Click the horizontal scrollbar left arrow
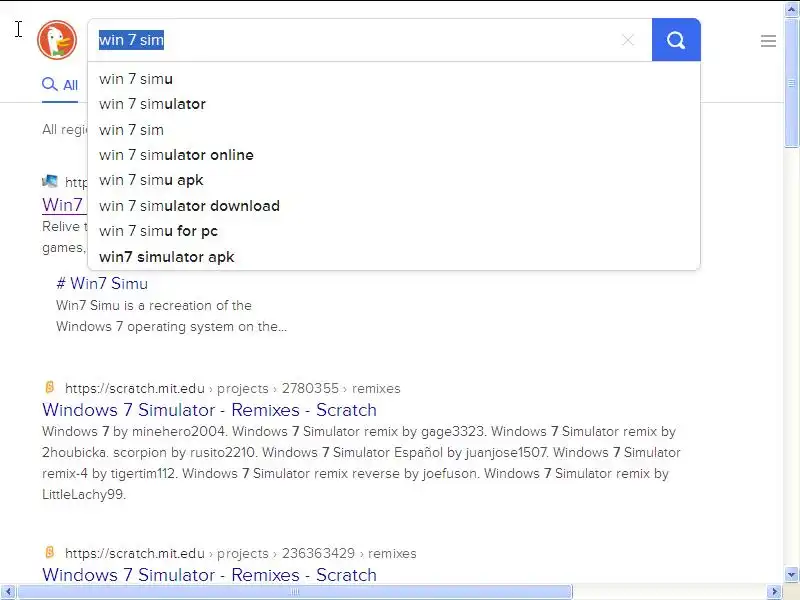Screen dimensions: 800x600 tap(8, 592)
